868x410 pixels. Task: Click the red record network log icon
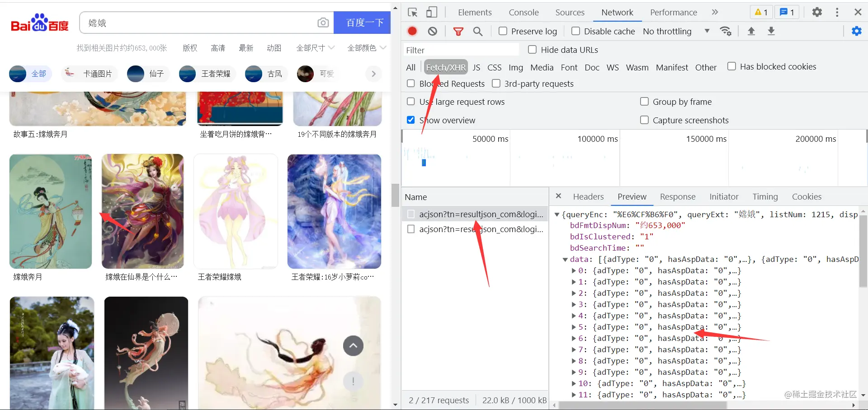tap(412, 31)
